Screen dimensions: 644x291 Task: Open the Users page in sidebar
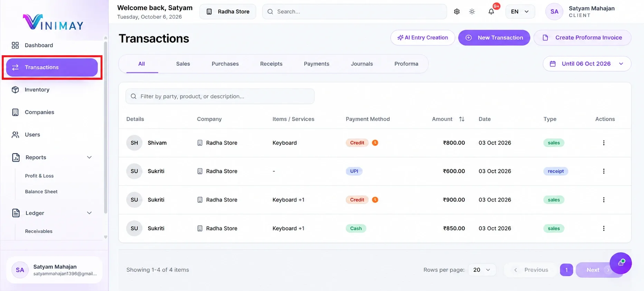(x=32, y=135)
